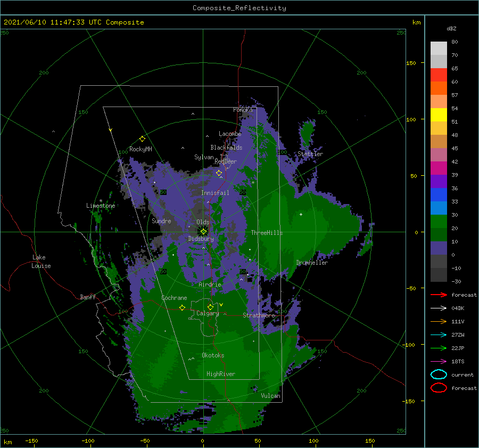Click the Lake Louise label
The width and height of the screenshot is (479, 448).
(x=41, y=262)
